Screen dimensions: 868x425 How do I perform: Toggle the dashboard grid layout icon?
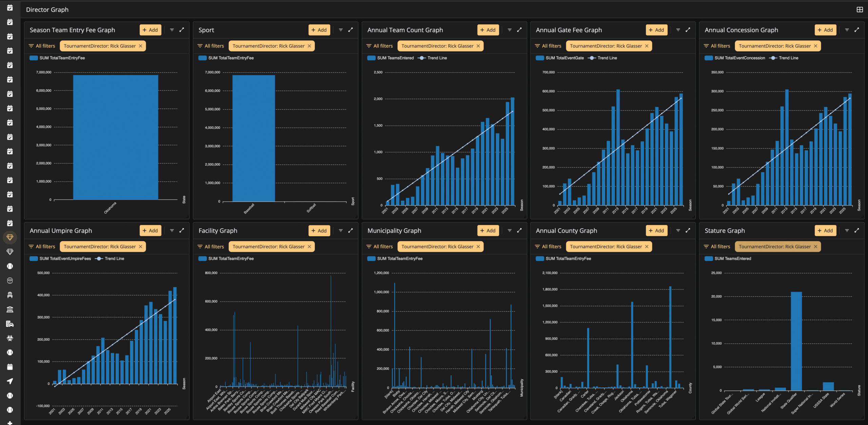pyautogui.click(x=860, y=9)
